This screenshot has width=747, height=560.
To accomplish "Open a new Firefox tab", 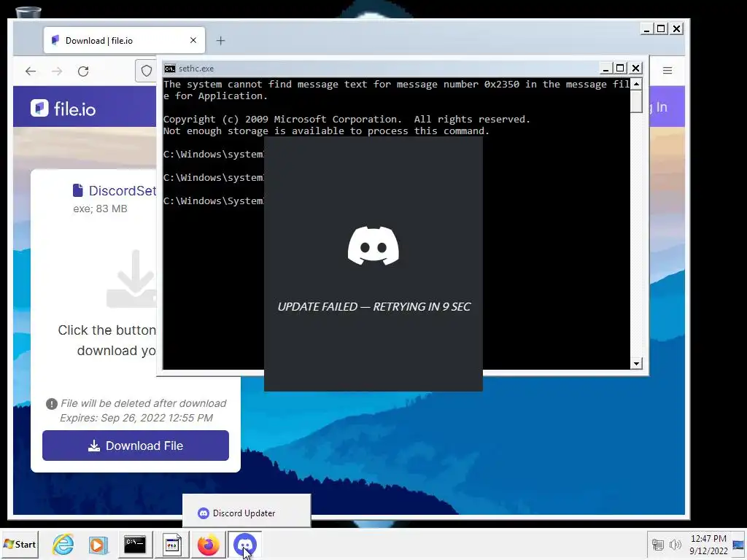I will pyautogui.click(x=220, y=41).
